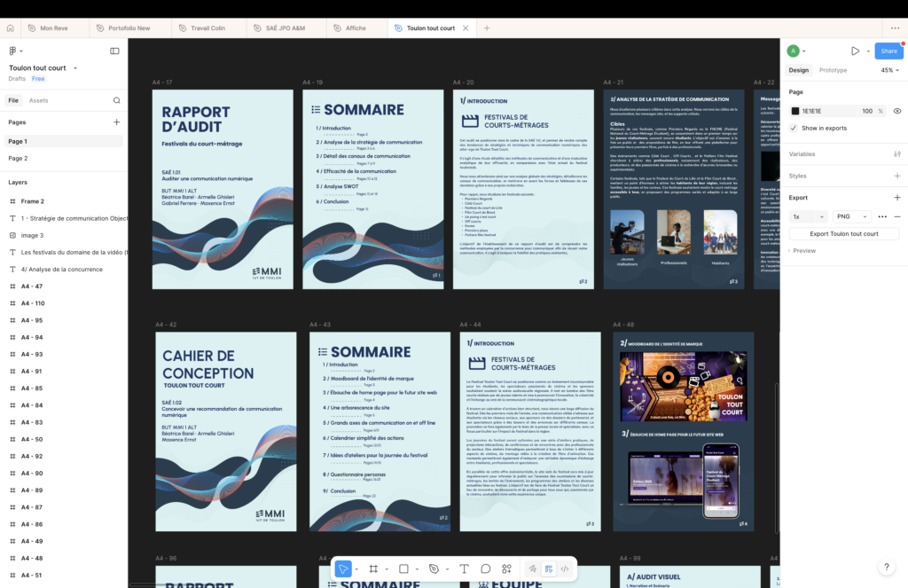
Task: Remove the export setting minus icon
Action: click(x=897, y=216)
